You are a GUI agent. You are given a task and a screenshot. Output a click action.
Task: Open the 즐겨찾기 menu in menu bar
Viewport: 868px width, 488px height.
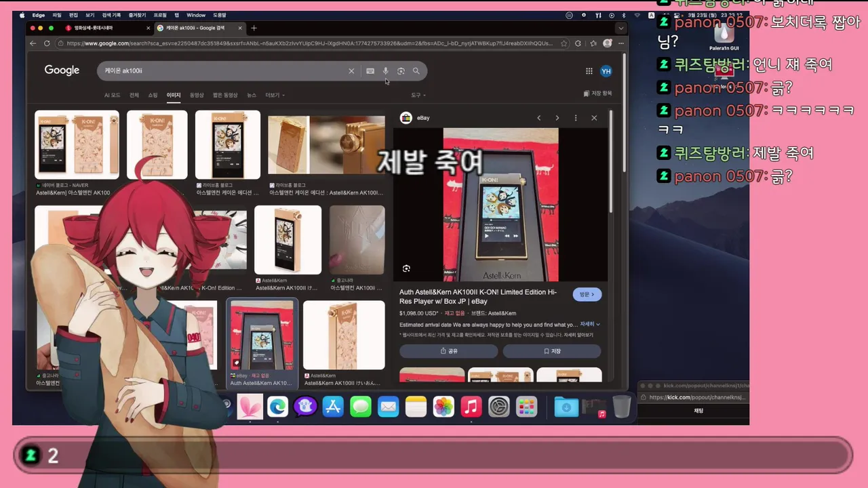[138, 15]
